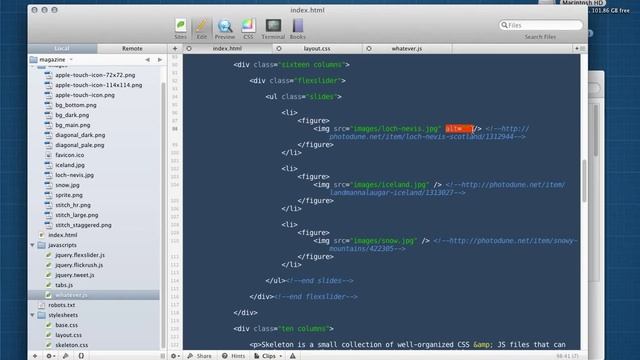Click the Share button
Viewport: 640px width, 360px height.
pos(200,356)
